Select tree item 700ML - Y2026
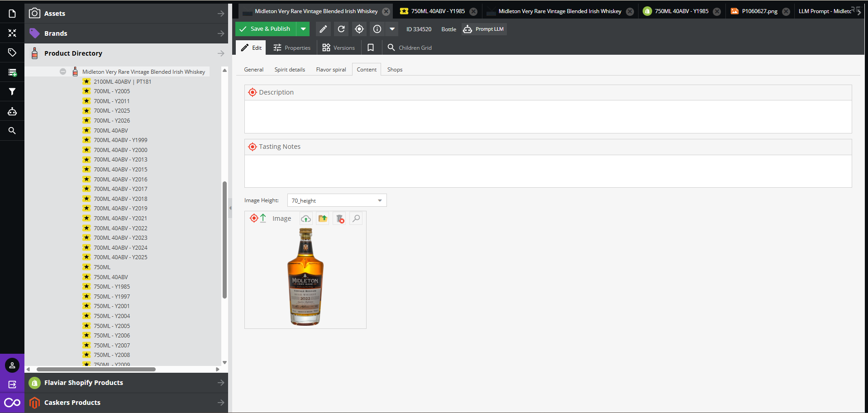 pos(112,121)
